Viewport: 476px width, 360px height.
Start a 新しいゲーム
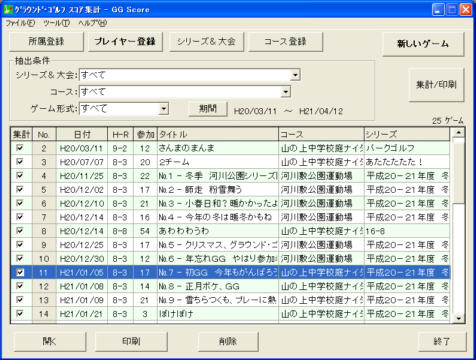423,44
